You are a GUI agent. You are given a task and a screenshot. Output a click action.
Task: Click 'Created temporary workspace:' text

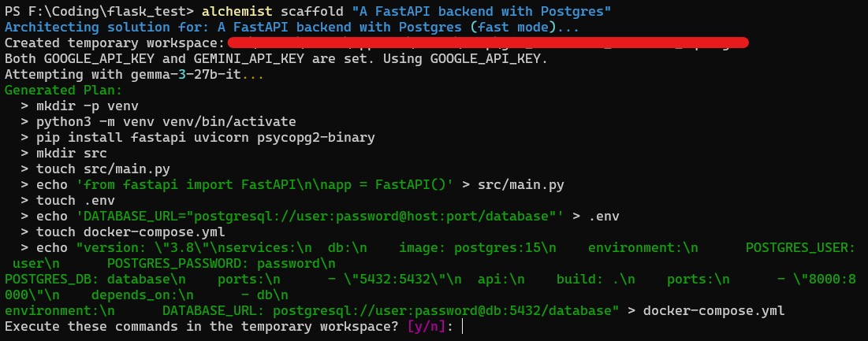114,43
